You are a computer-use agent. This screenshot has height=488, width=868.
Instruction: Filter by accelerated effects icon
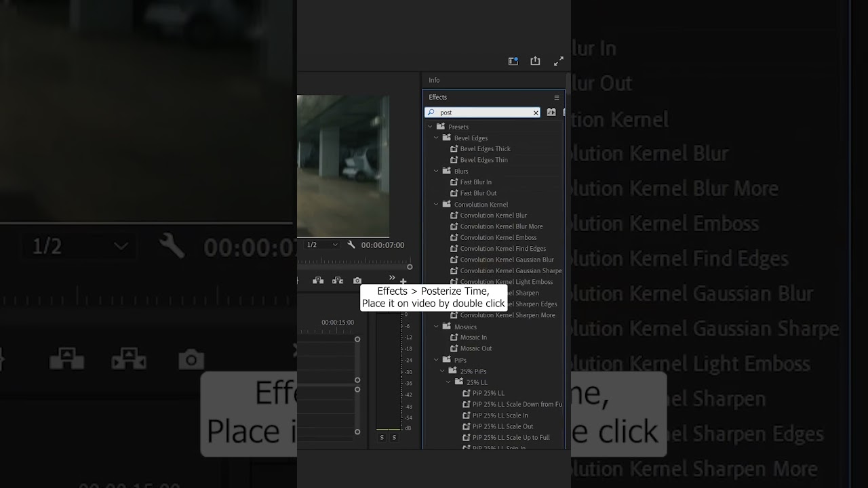551,113
